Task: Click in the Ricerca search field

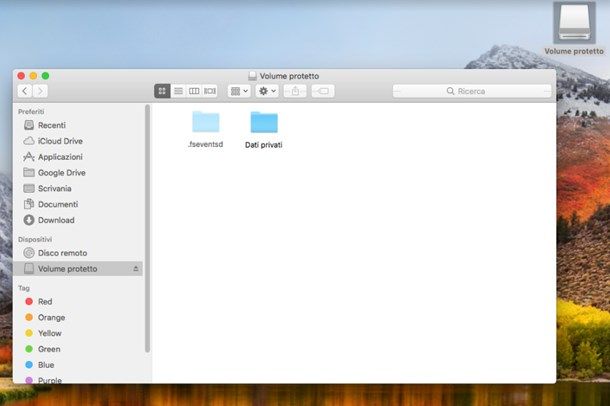Action: [472, 91]
